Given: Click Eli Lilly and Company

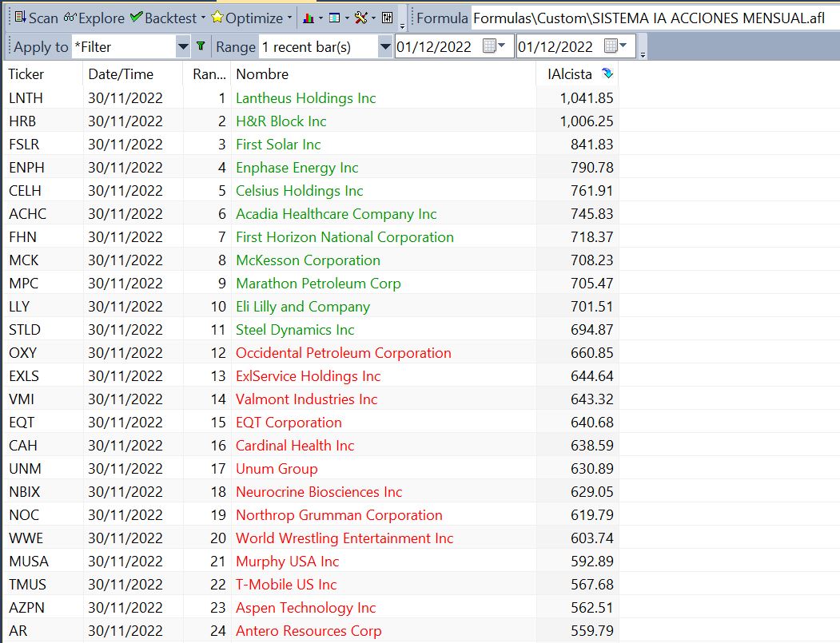Looking at the screenshot, I should [303, 306].
